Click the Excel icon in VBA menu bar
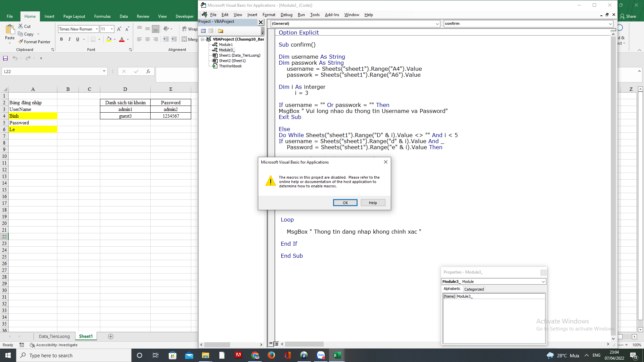 (204, 14)
